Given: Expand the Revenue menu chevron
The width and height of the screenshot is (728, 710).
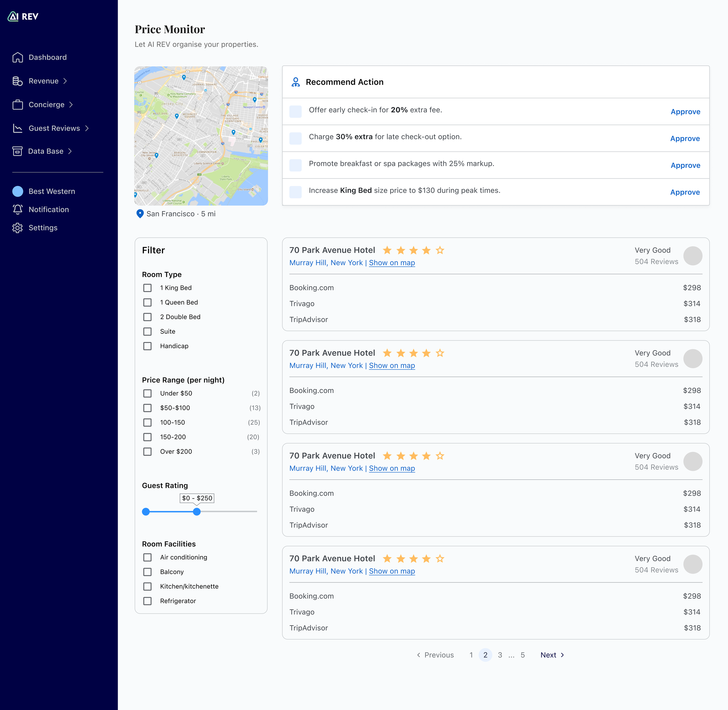Looking at the screenshot, I should (65, 81).
